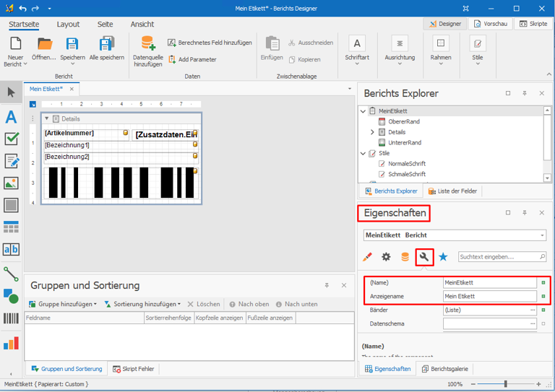Click the zoom in plus button
Image resolution: width=555 pixels, height=392 pixels.
pos(538,384)
